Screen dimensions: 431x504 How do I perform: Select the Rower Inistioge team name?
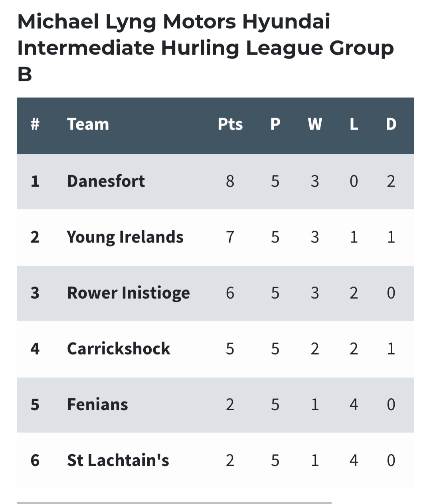tap(129, 293)
